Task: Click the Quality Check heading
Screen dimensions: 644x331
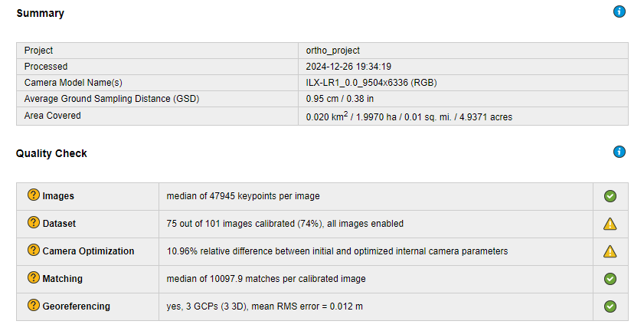Action: point(51,153)
